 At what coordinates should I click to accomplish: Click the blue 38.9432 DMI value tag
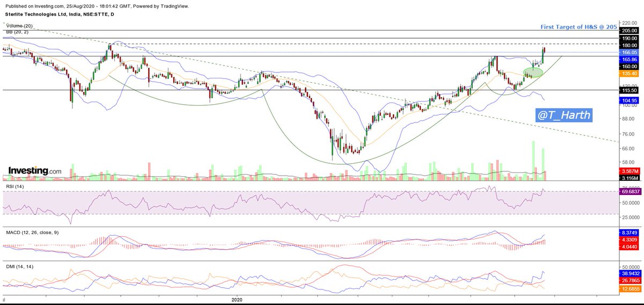pyautogui.click(x=630, y=273)
